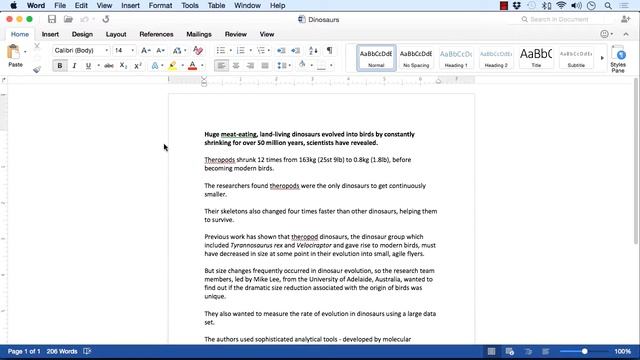The image size is (640, 360).
Task: Switch to the Insert ribbon tab
Action: point(50,34)
